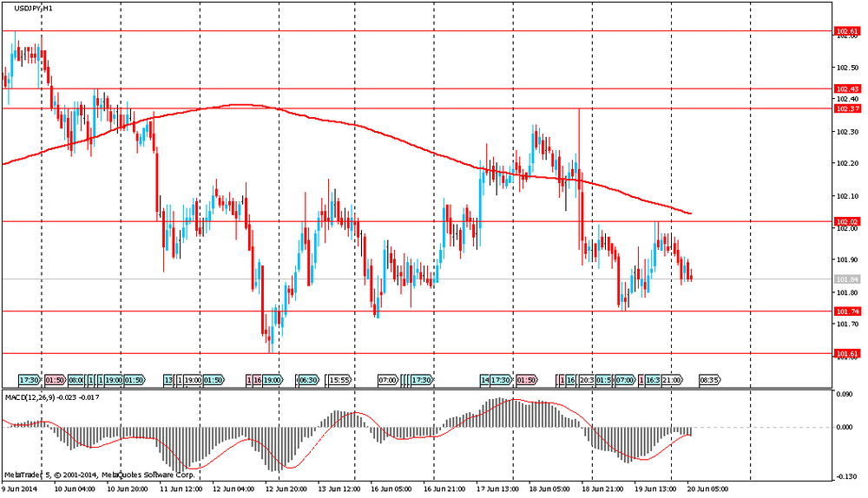This screenshot has height=498, width=868.
Task: Click the 102.02 horizontal line label
Action: click(x=846, y=222)
